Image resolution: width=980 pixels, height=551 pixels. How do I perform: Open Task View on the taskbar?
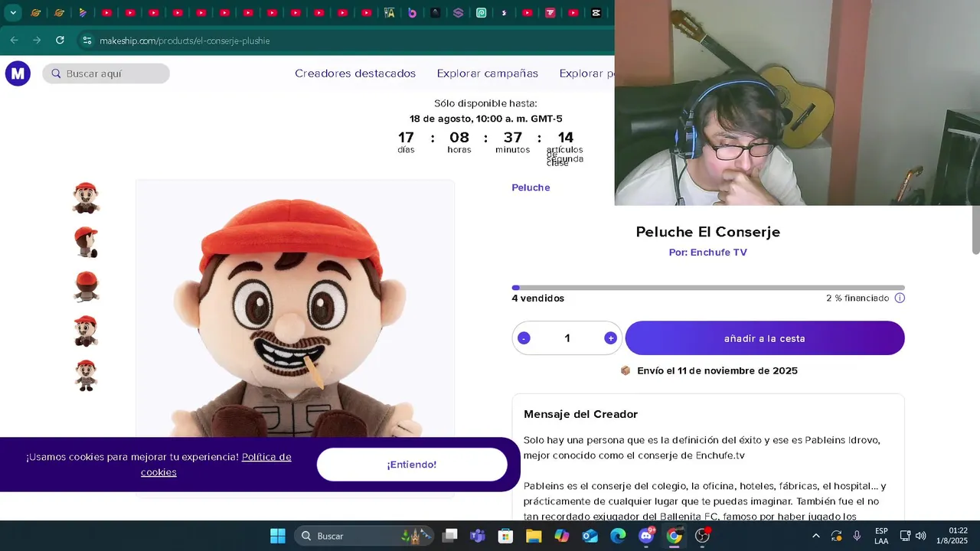(x=450, y=536)
